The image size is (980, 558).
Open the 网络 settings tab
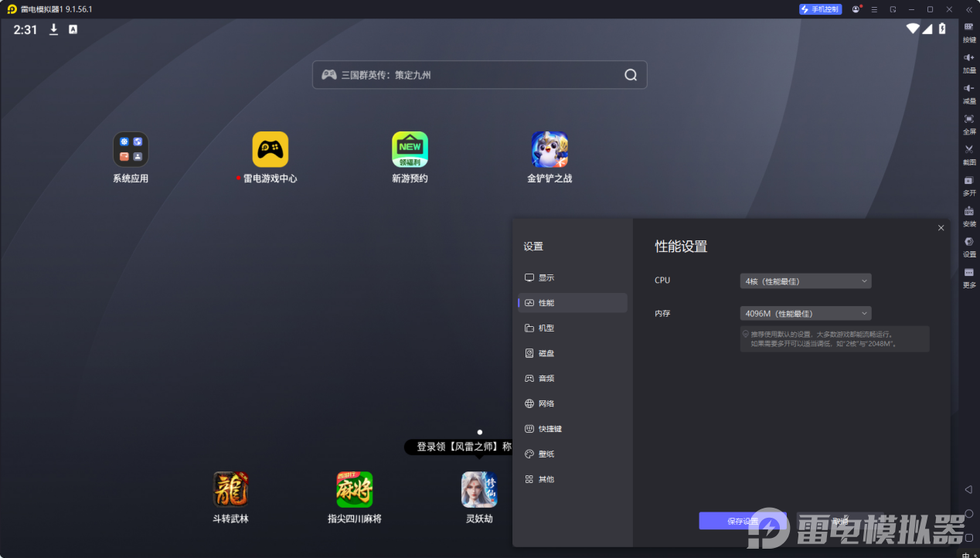pos(573,403)
